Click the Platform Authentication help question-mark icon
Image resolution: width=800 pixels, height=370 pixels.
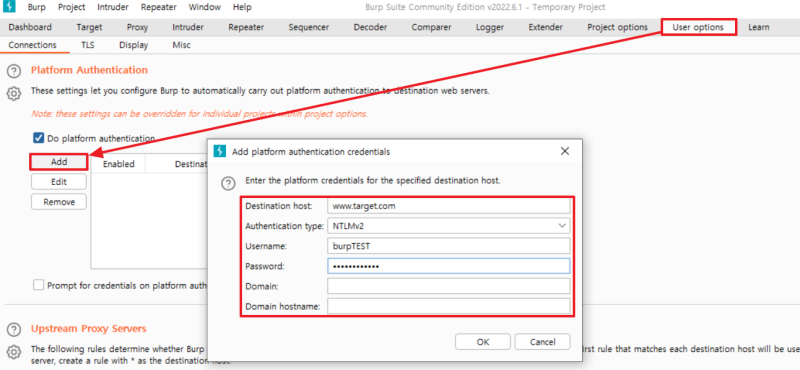pos(14,71)
